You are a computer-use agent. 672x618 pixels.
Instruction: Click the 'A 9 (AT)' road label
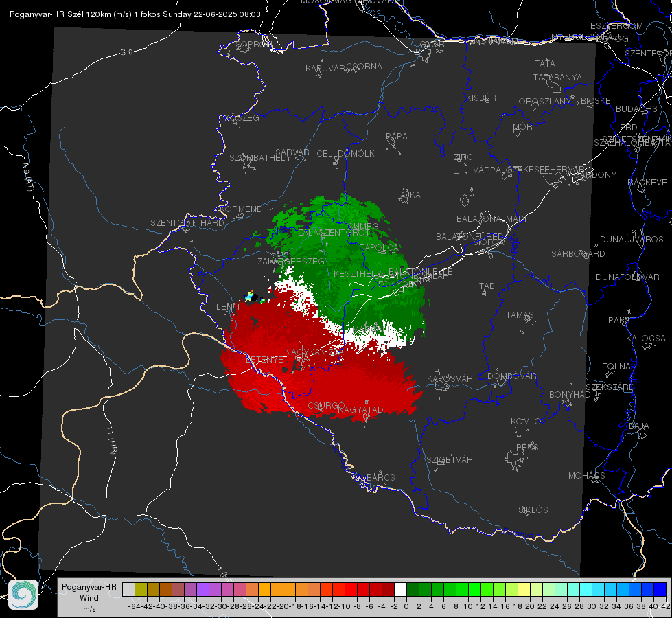tap(28, 177)
